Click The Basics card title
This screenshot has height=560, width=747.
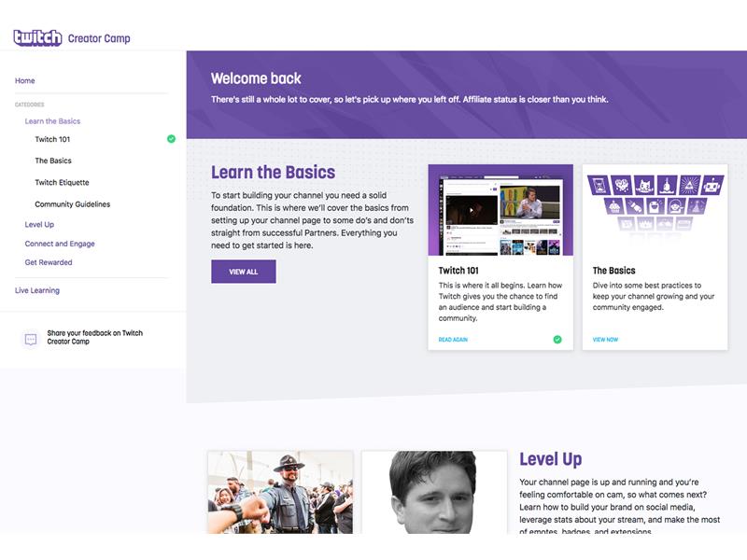(613, 271)
